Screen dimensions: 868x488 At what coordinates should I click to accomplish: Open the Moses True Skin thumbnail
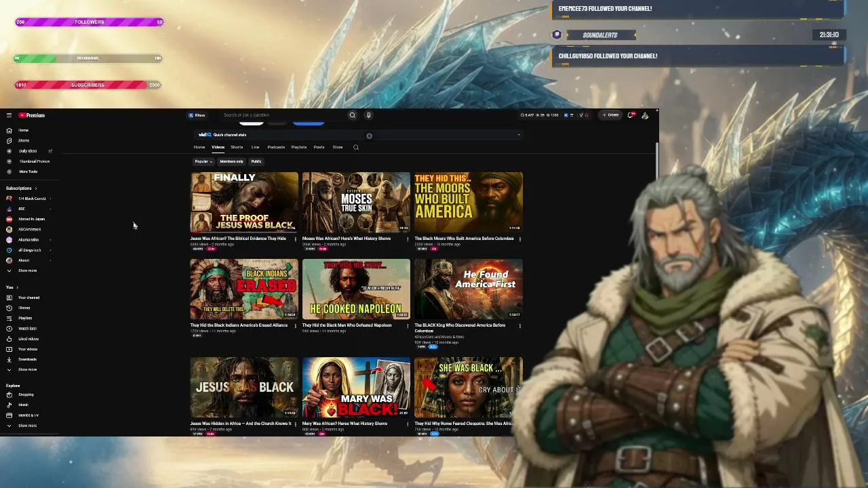(x=356, y=202)
